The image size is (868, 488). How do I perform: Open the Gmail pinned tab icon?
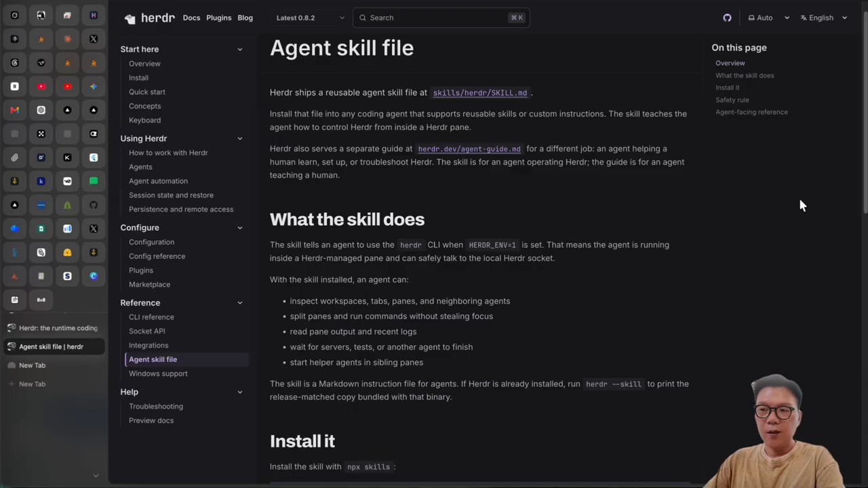[x=15, y=110]
